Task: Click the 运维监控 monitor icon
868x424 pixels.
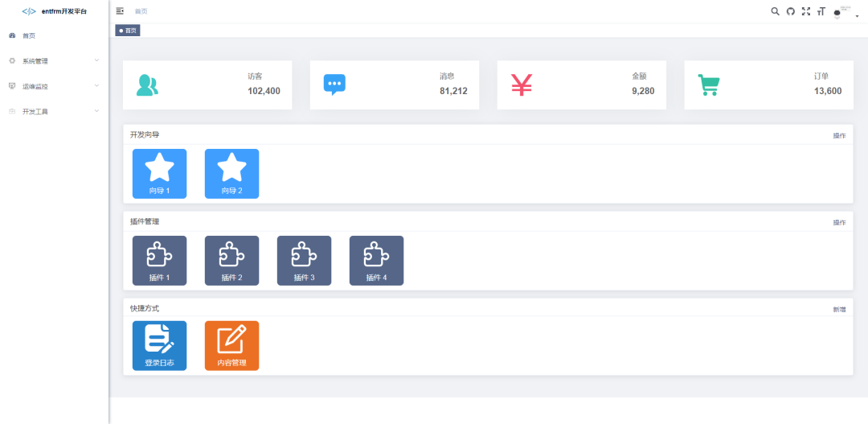Action: [x=12, y=86]
